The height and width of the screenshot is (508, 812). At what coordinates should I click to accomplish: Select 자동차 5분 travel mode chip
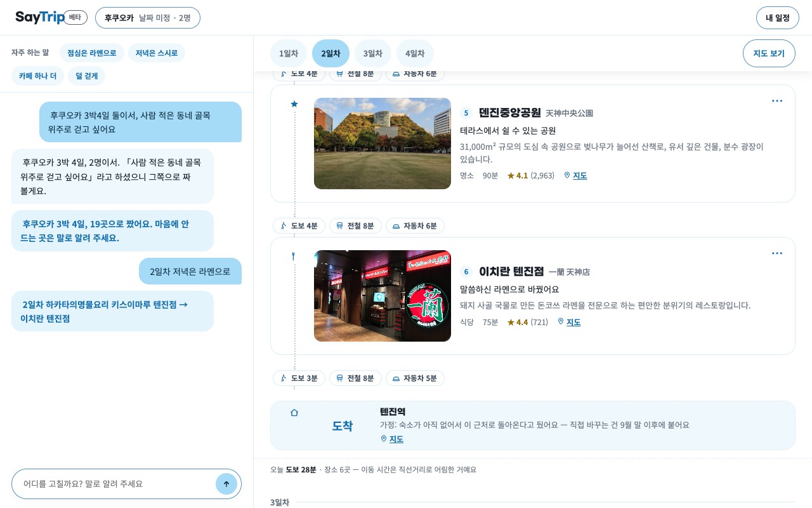tap(415, 378)
